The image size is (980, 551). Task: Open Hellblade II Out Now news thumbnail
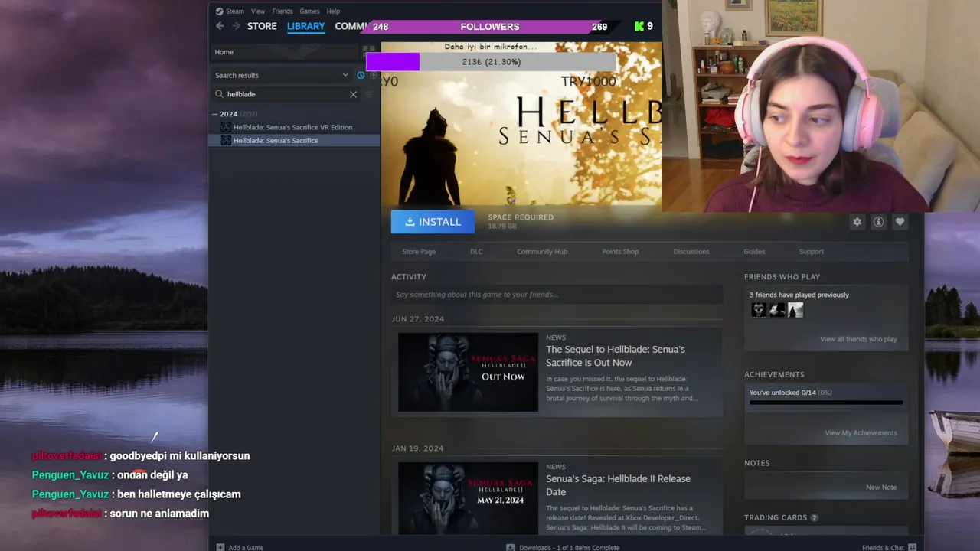coord(468,372)
